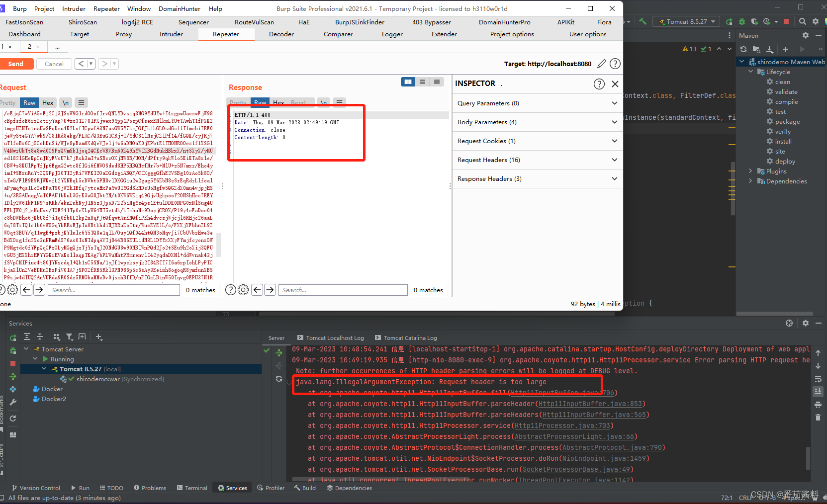
Task: Open the ShiroScan extension tab
Action: [x=83, y=22]
